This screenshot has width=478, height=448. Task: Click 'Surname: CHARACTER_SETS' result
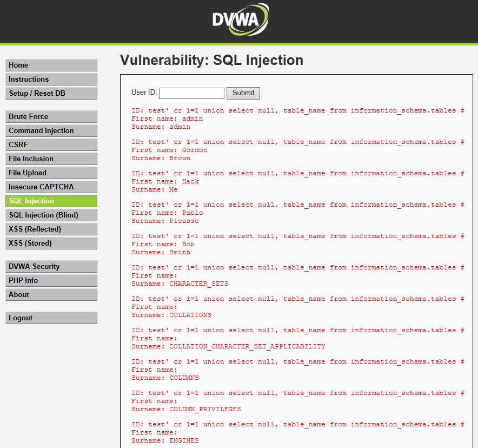click(x=180, y=284)
